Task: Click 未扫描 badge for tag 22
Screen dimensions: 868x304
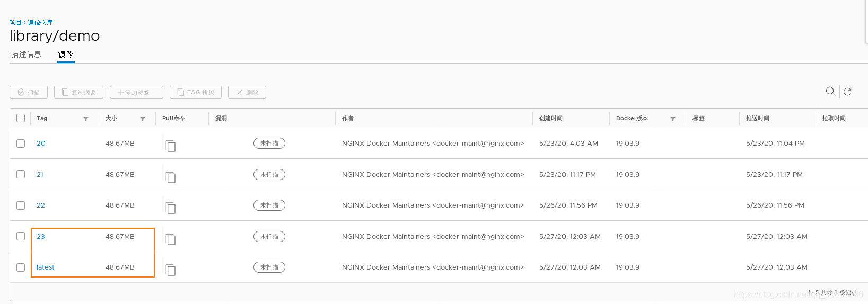Action: (269, 205)
